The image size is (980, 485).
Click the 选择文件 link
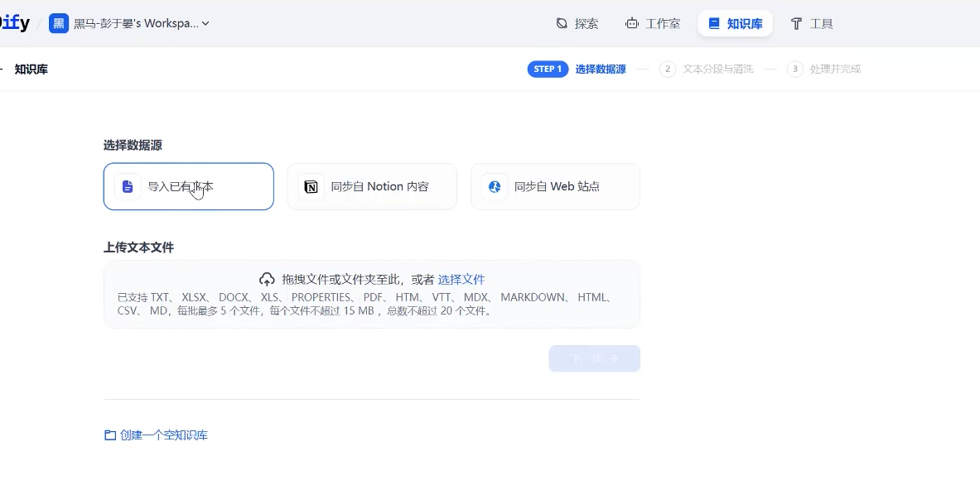coord(461,280)
